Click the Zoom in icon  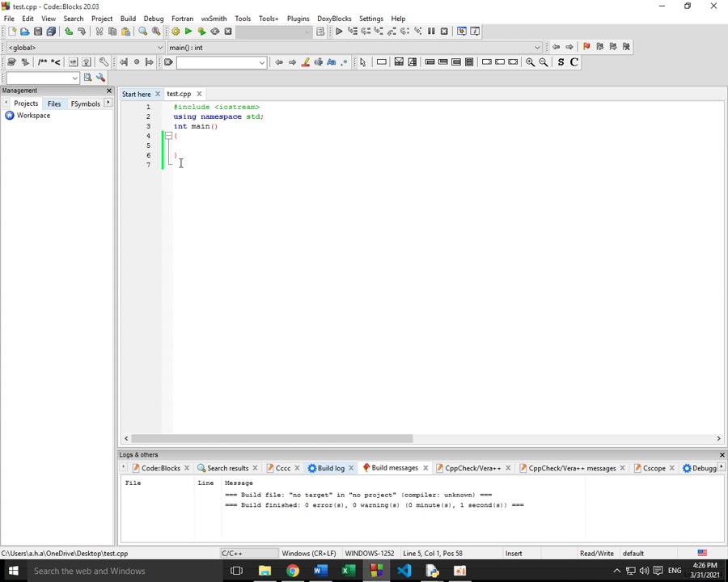point(531,62)
